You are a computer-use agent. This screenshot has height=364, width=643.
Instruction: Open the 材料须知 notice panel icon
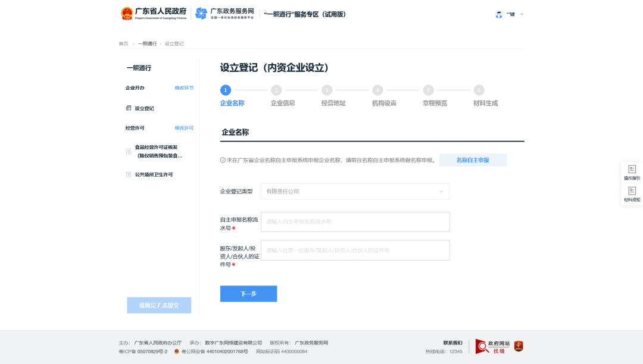(x=632, y=192)
